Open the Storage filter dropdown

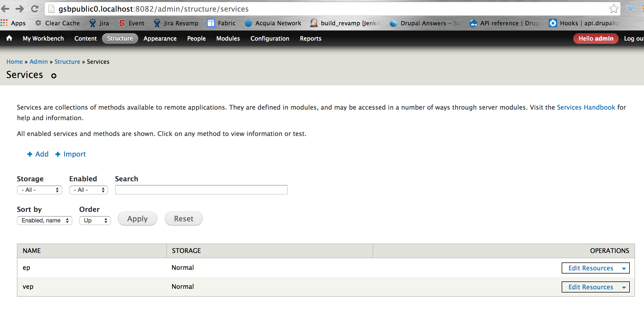40,190
